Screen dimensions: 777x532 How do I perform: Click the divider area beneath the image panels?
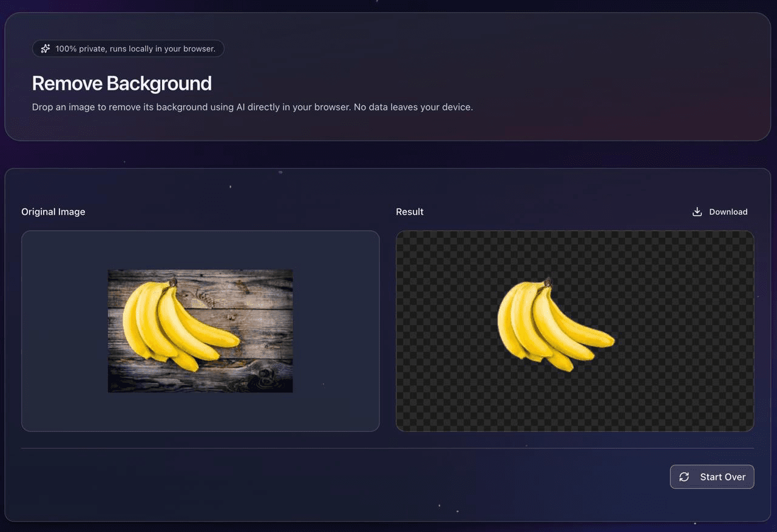coord(388,447)
